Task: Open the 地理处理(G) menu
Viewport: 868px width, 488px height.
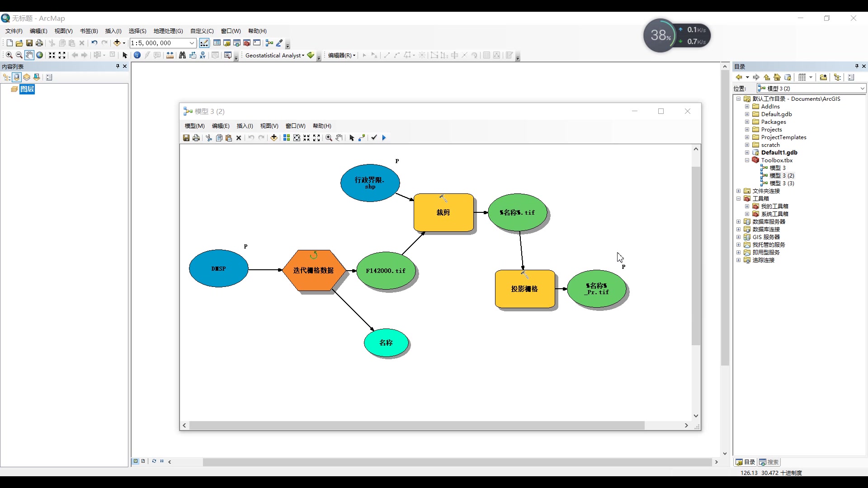Action: pos(168,31)
